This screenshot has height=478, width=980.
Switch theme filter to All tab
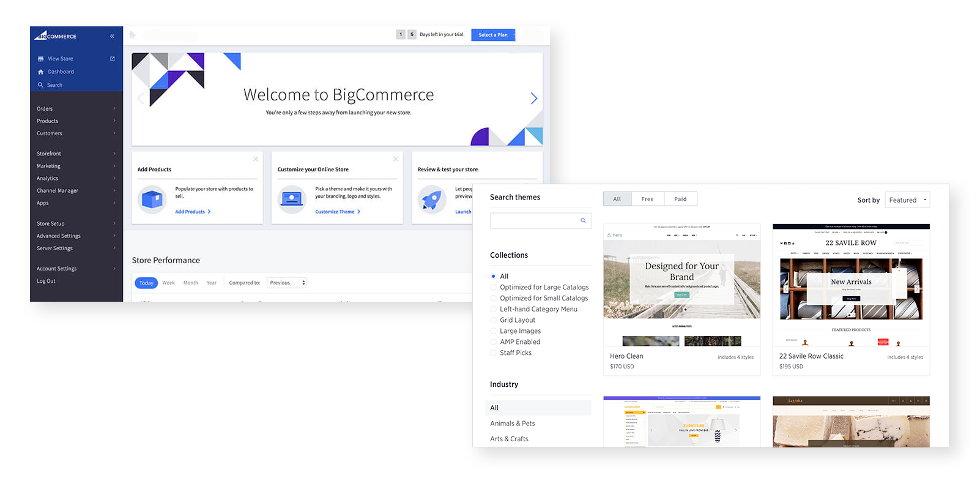tap(617, 199)
